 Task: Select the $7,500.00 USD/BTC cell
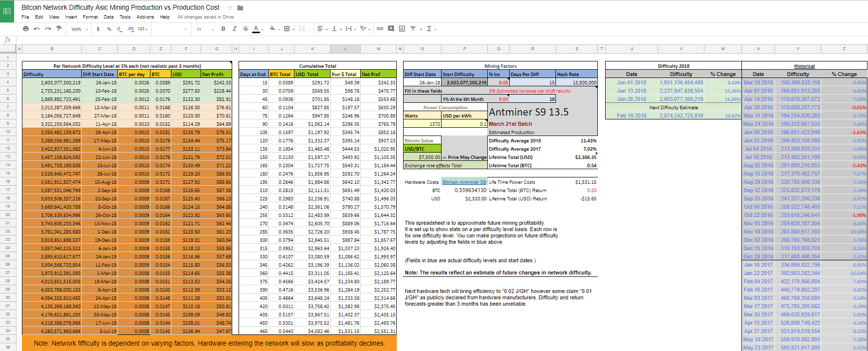pyautogui.click(x=422, y=157)
